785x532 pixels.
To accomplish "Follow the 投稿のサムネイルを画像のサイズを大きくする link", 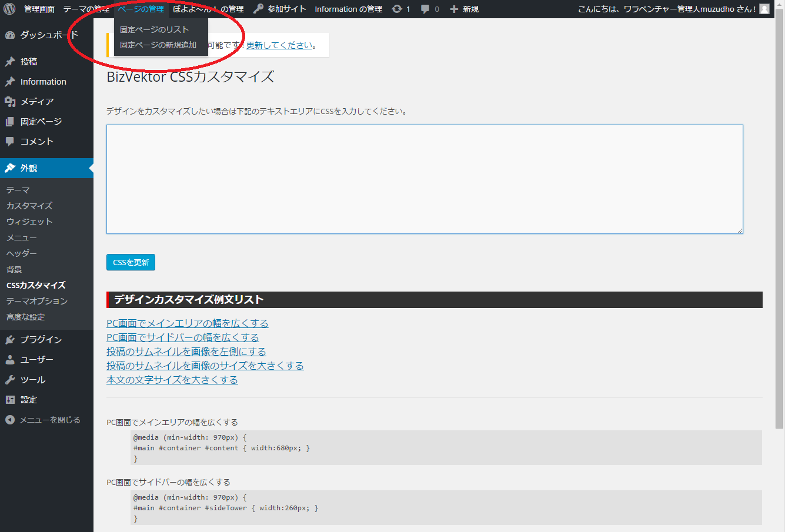I will [205, 366].
